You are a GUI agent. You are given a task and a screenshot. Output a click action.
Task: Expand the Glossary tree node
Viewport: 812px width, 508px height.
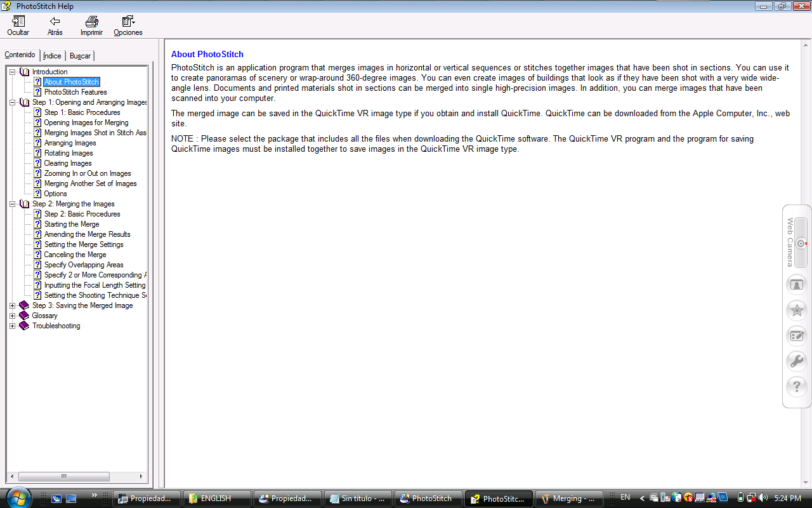(12, 316)
